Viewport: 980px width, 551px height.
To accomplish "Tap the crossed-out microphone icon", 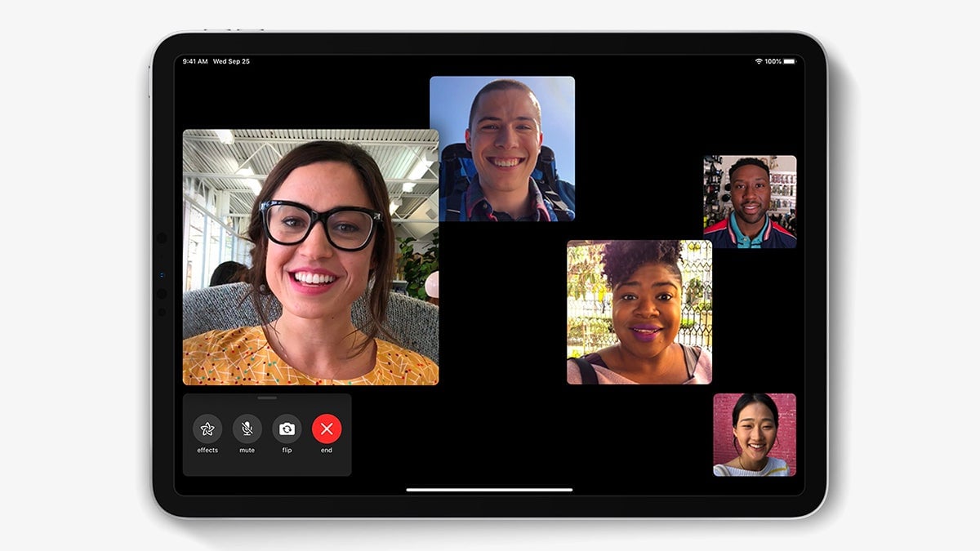I will 247,428.
